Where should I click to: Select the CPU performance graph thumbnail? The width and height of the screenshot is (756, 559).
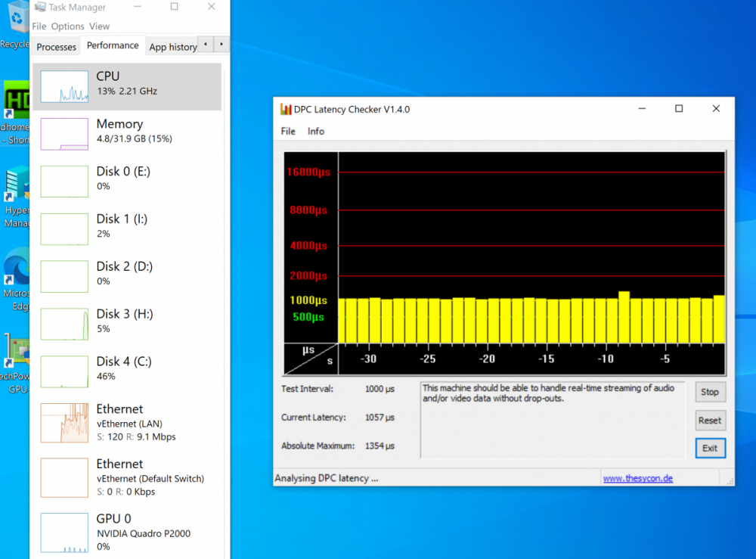click(x=64, y=86)
